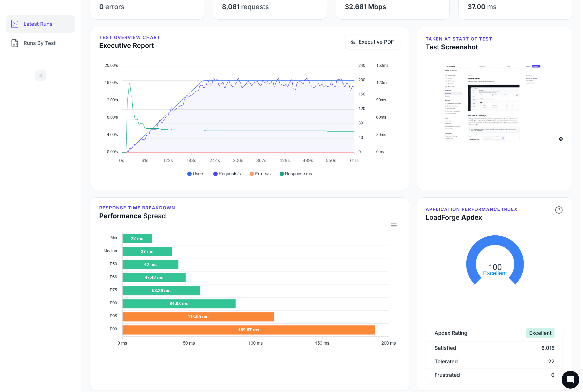
Task: Open the Performance Spread chart hamburger menu
Action: (x=393, y=225)
